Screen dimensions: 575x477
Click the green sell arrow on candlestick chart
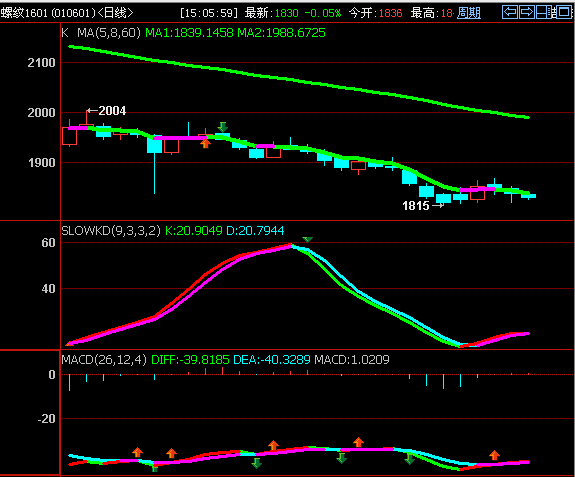point(223,127)
